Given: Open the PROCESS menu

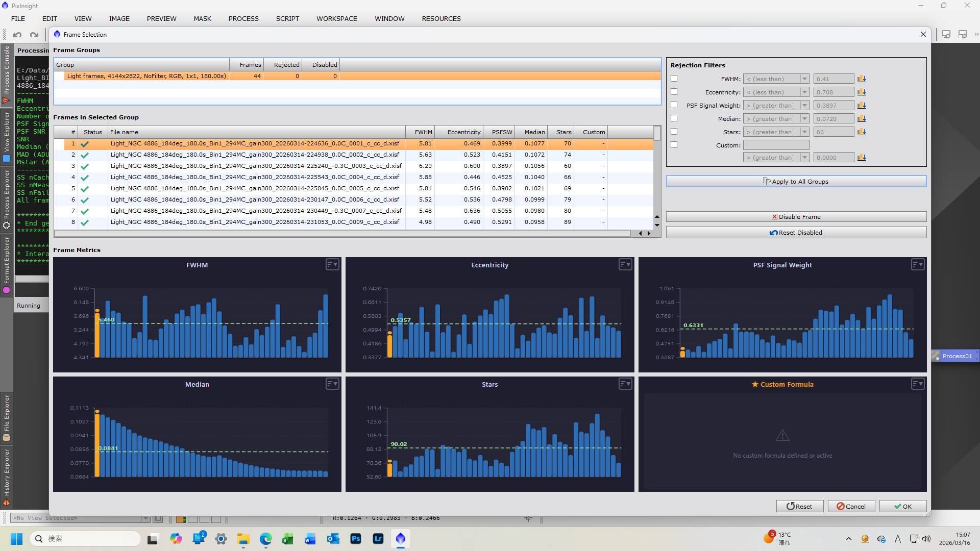Looking at the screenshot, I should 243,19.
